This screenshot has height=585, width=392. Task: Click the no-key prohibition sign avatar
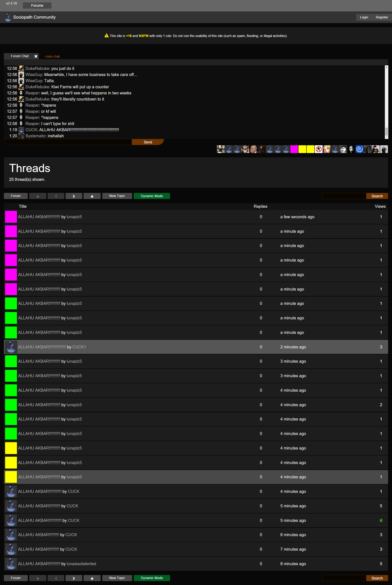(x=318, y=149)
